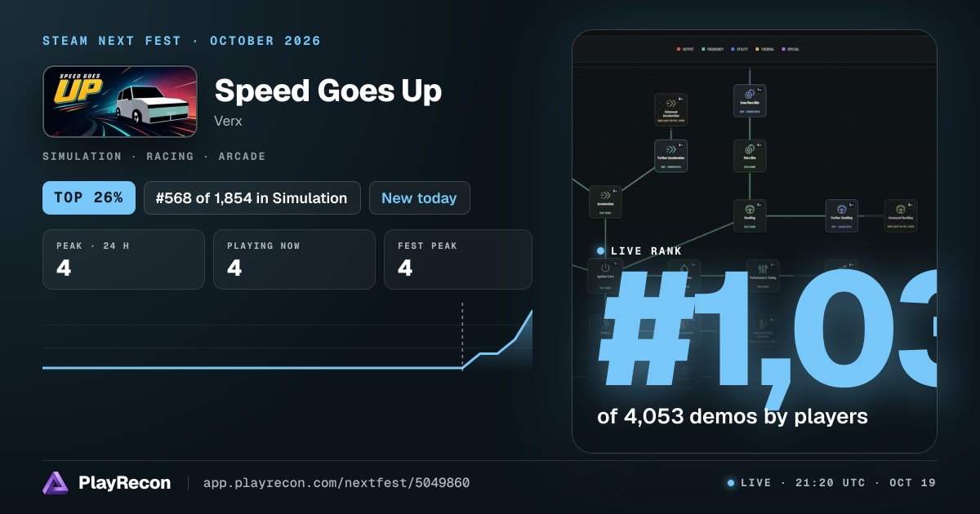Click the Playing Now stat card
Screen dimensions: 980x514
[294, 259]
